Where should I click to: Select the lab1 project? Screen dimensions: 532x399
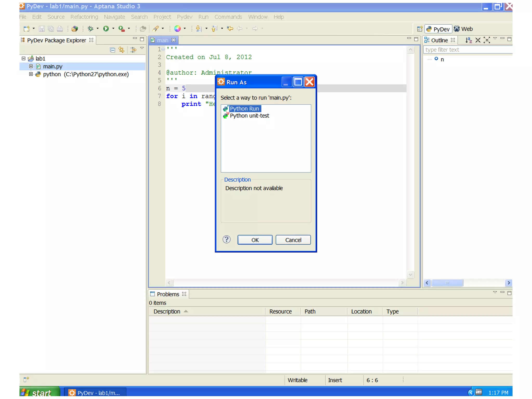pos(40,59)
